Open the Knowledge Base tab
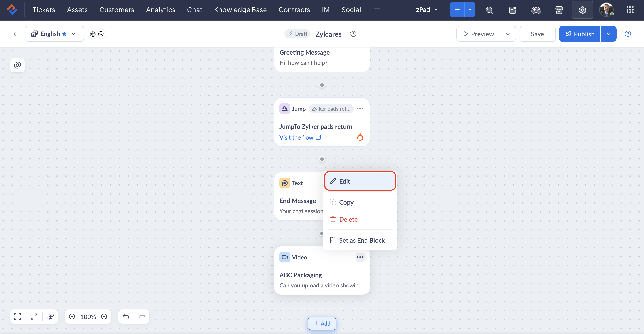Viewport: 644px width, 334px height. (240, 10)
